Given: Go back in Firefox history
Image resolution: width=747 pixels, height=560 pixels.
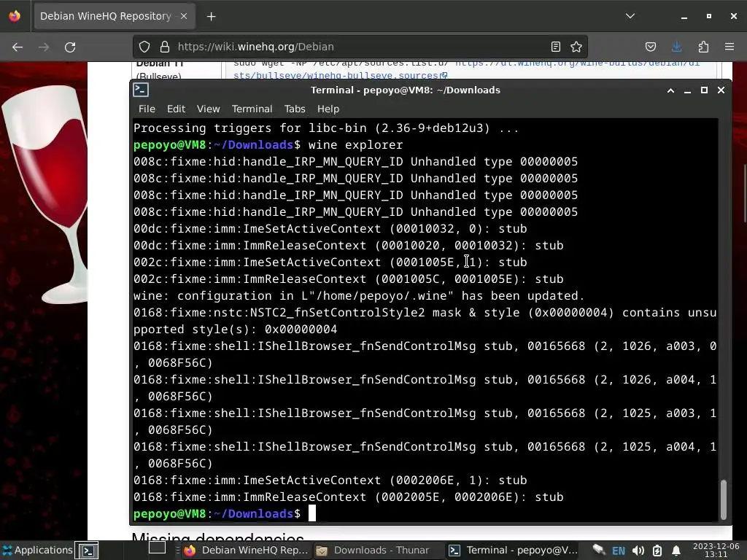Looking at the screenshot, I should pyautogui.click(x=18, y=47).
